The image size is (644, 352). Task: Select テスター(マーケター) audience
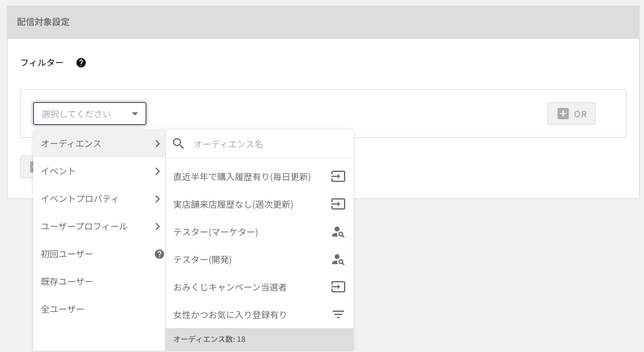coord(259,232)
